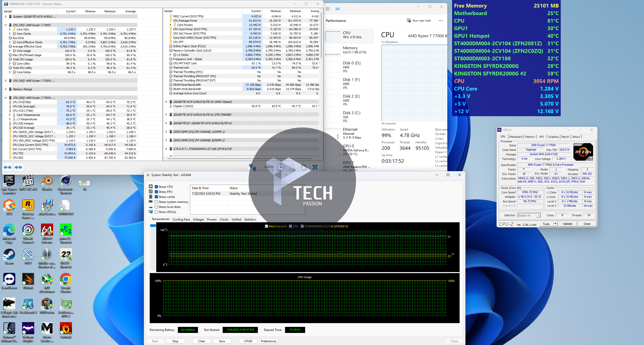Switch to Cooling Fans tab in AIDA64
Screen dimensions: 644x345
181,220
